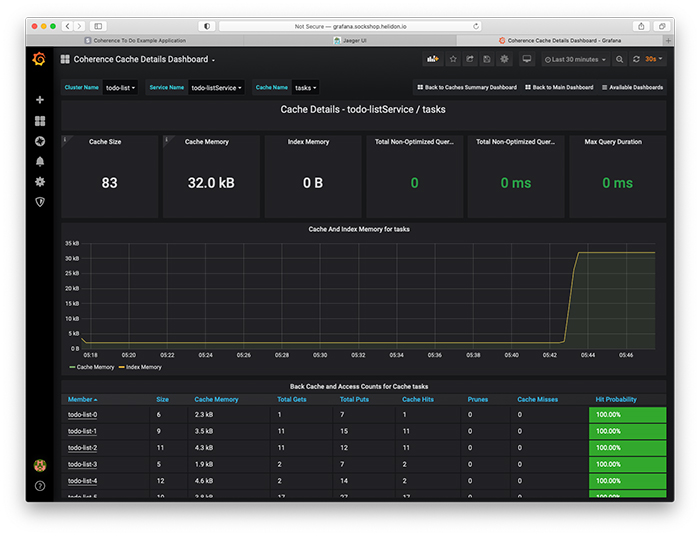700x536 pixels.
Task: Open the todo-list-3 member link
Action: (83, 464)
